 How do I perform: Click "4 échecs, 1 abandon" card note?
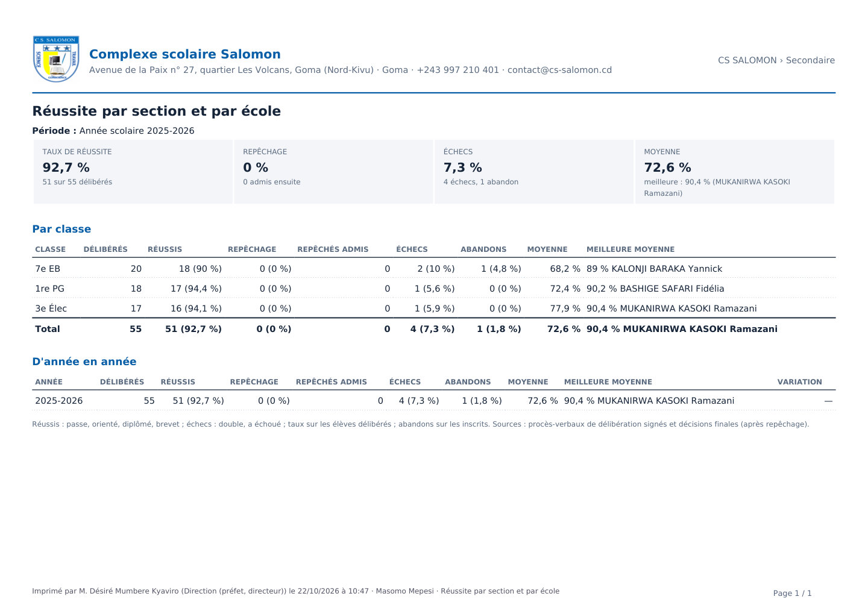pyautogui.click(x=481, y=182)
